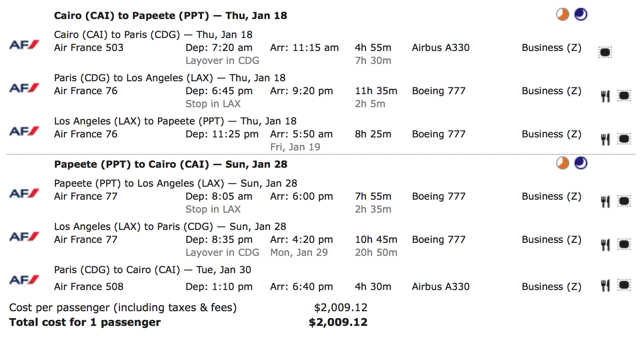The image size is (644, 338).
Task: Click the Air France 503 flight number
Action: pos(89,48)
